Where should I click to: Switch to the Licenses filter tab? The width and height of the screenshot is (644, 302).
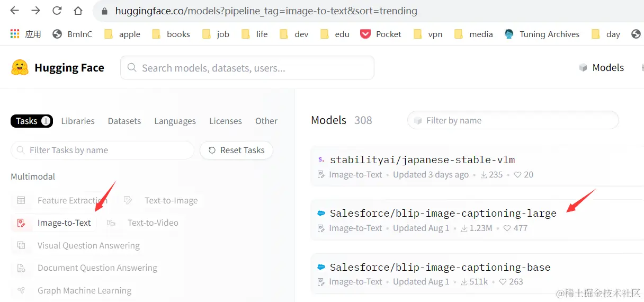coord(226,121)
